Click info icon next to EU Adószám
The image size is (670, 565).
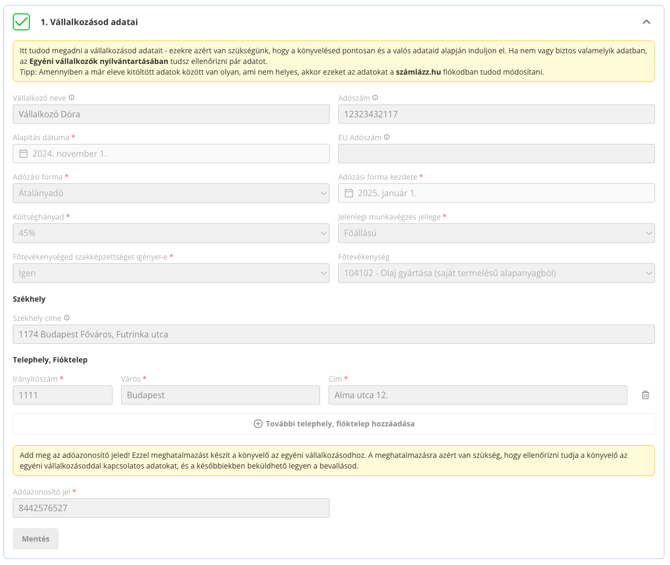point(387,137)
